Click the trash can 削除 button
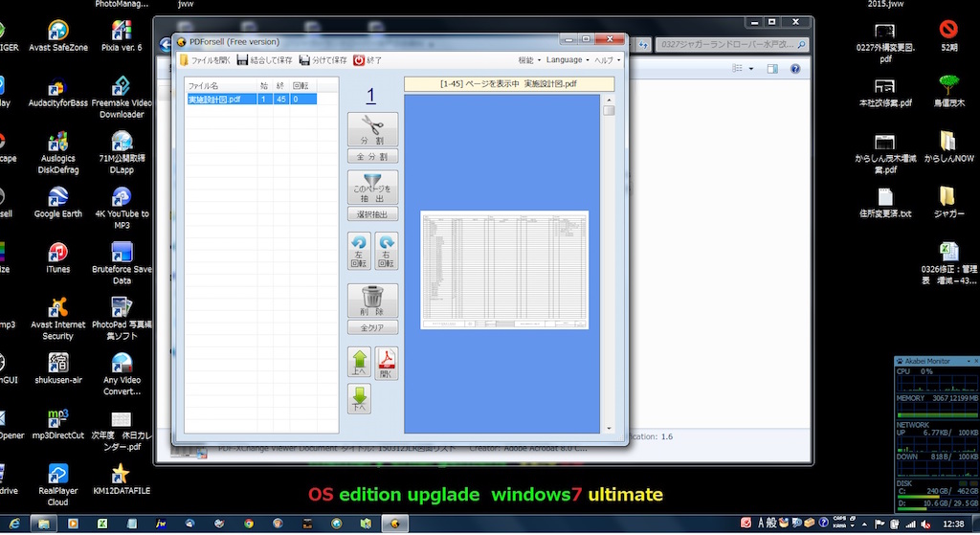Image resolution: width=980 pixels, height=535 pixels. pyautogui.click(x=372, y=301)
